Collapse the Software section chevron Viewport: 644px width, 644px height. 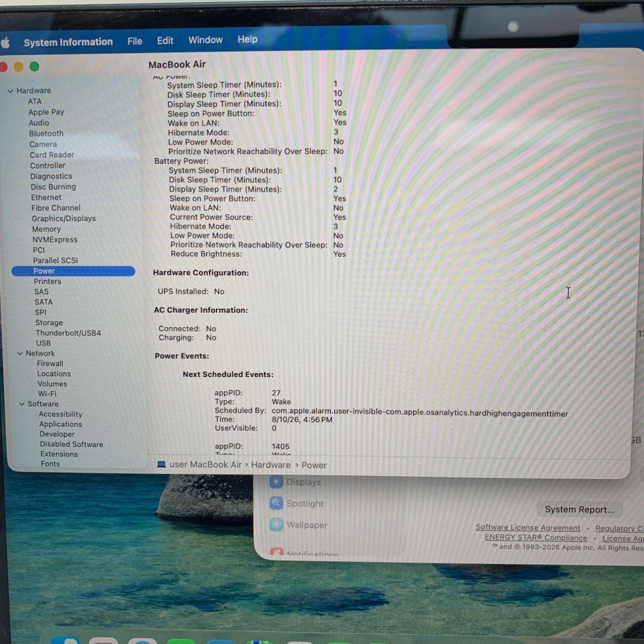pos(22,404)
